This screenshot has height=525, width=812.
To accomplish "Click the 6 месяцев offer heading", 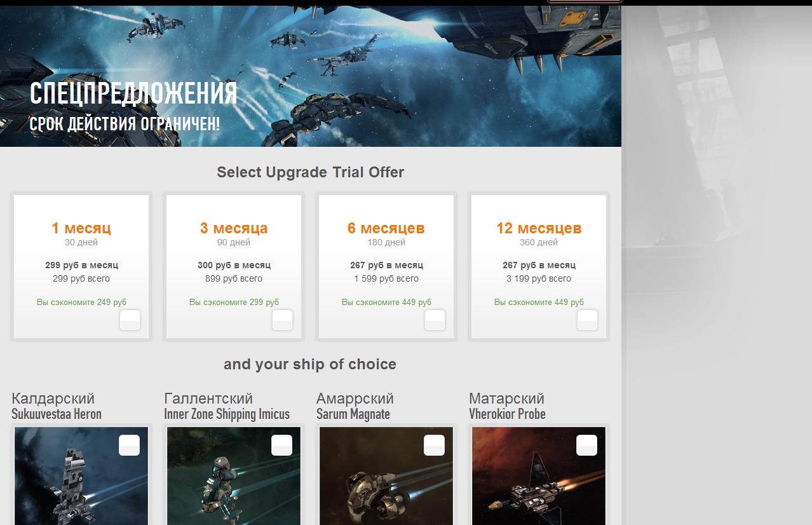I will [386, 228].
